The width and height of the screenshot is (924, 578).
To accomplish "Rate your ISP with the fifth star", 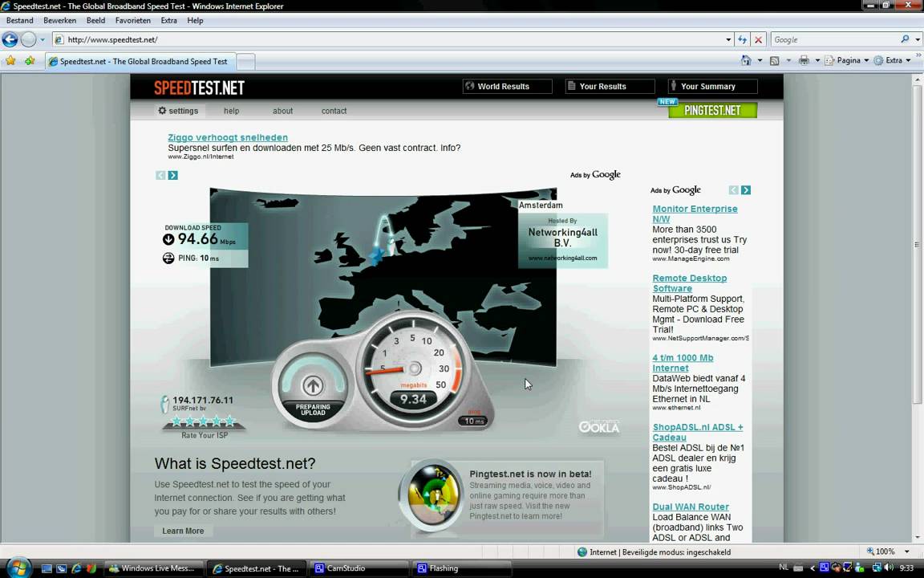I will 230,421.
